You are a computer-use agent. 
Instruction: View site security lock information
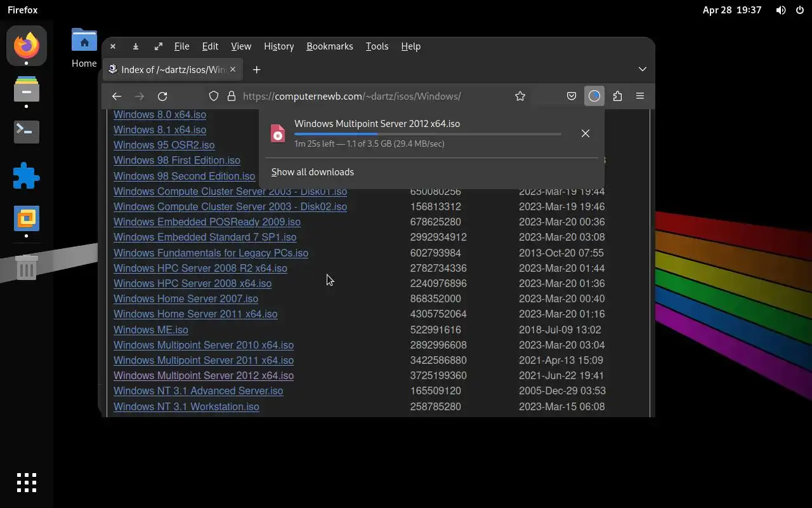(x=231, y=96)
